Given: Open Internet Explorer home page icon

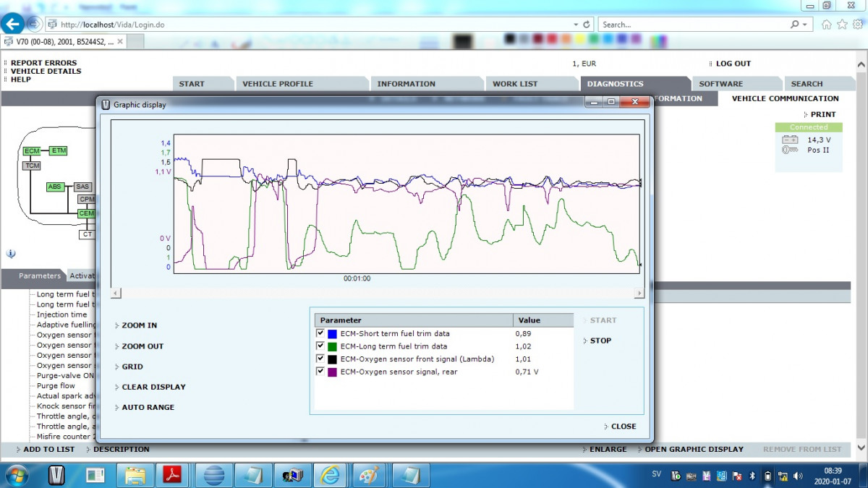Looking at the screenshot, I should [x=827, y=25].
